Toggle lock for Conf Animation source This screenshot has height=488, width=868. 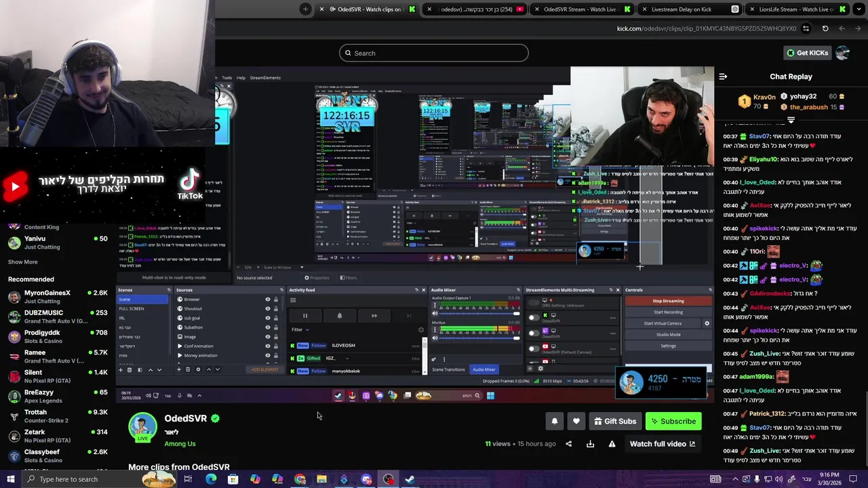click(275, 346)
